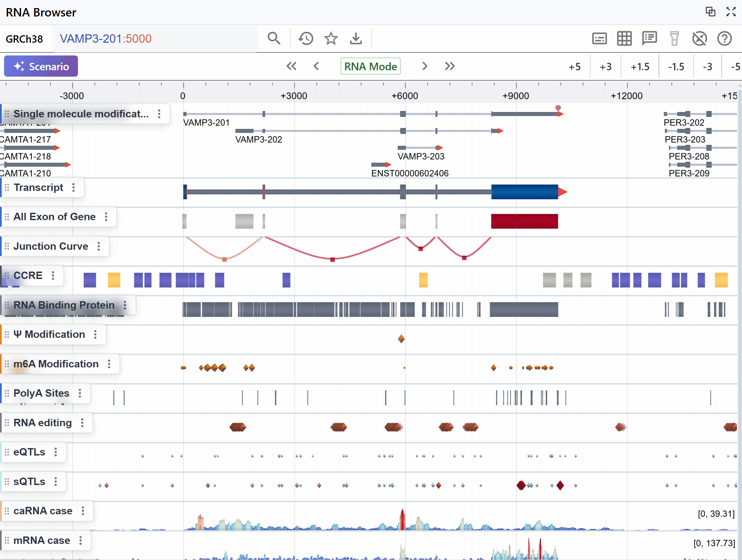Click the download icon
Image resolution: width=742 pixels, height=560 pixels.
356,38
